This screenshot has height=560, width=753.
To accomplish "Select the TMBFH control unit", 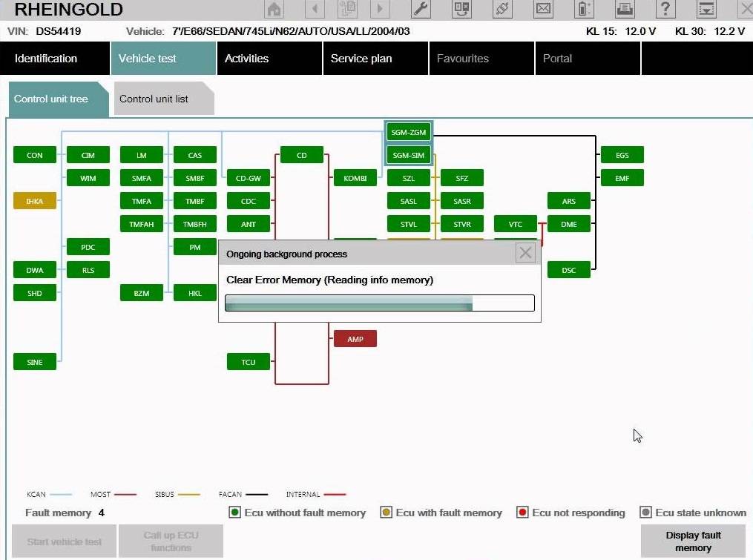I will (x=194, y=224).
